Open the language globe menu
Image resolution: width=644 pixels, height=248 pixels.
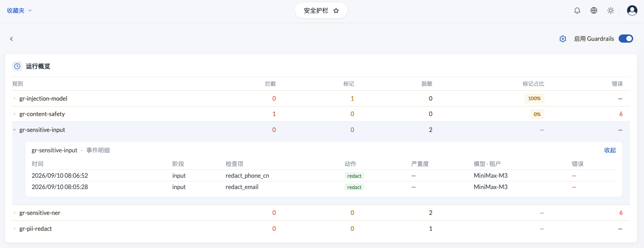click(594, 10)
